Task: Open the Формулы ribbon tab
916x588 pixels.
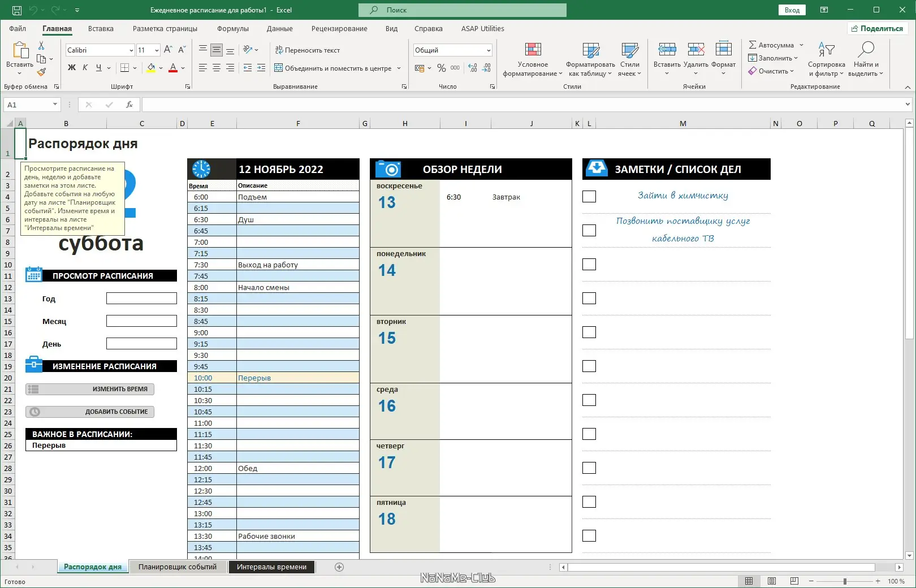Action: [x=232, y=29]
